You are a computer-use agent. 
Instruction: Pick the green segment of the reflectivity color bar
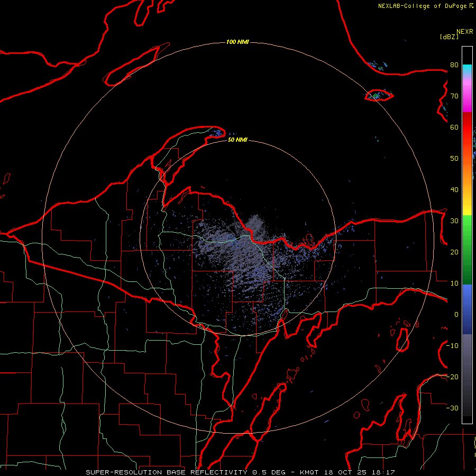click(x=467, y=250)
